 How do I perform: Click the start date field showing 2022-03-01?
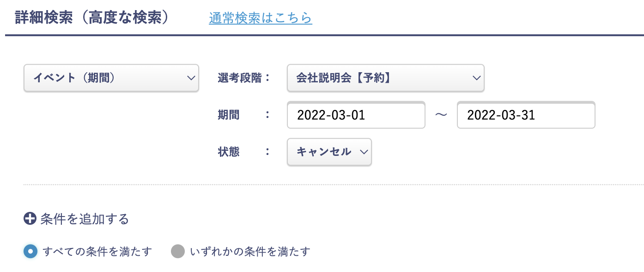pyautogui.click(x=356, y=115)
